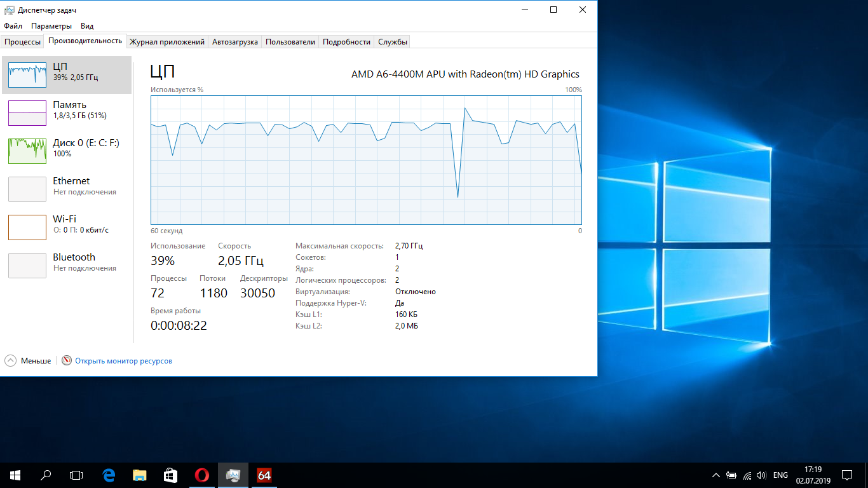Click the large ЦП heading above graph
The width and height of the screenshot is (868, 488).
coord(162,71)
